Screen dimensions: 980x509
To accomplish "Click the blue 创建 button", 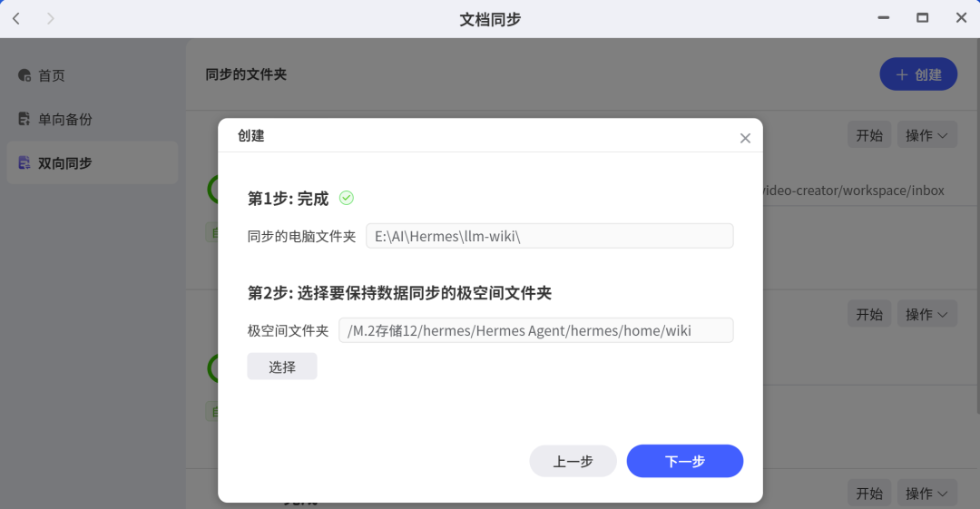I will coord(918,74).
